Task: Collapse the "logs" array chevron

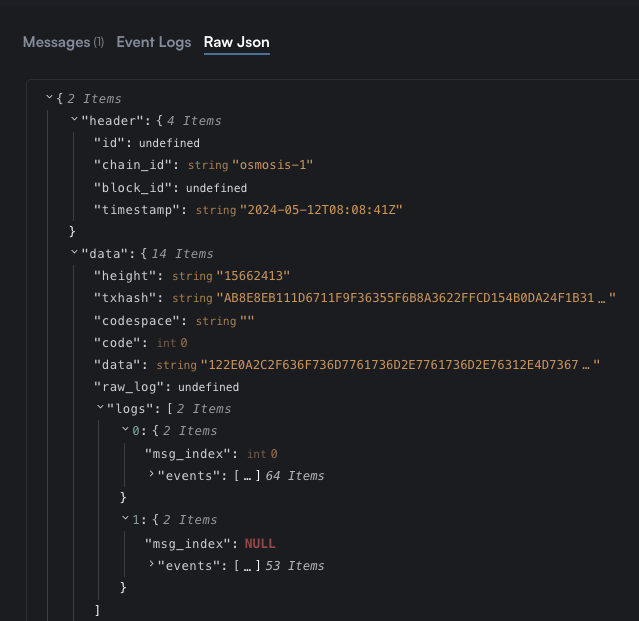Action: tap(100, 407)
